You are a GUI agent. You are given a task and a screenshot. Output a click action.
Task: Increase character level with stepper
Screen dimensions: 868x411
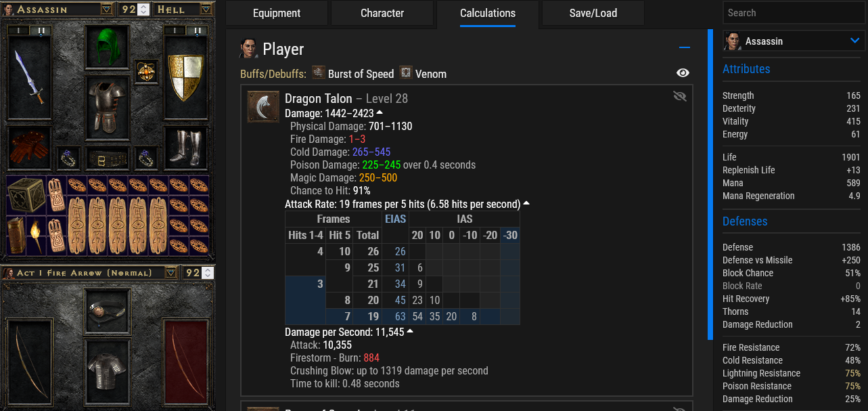[x=143, y=6]
